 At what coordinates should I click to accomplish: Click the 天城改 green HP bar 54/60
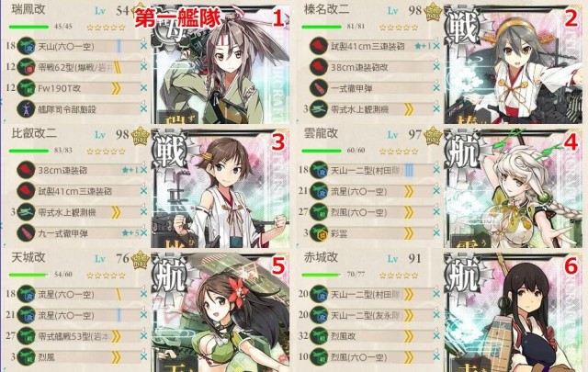click(28, 275)
